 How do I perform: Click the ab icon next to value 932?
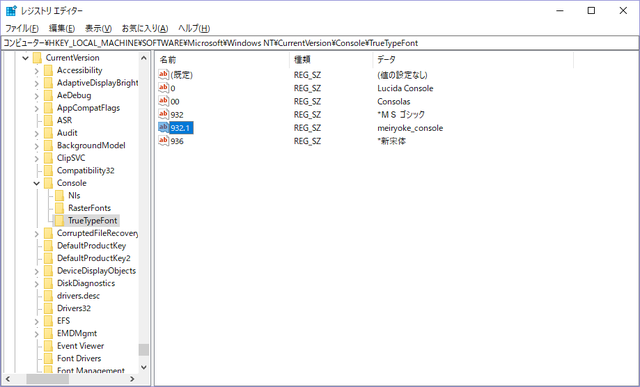coord(163,114)
